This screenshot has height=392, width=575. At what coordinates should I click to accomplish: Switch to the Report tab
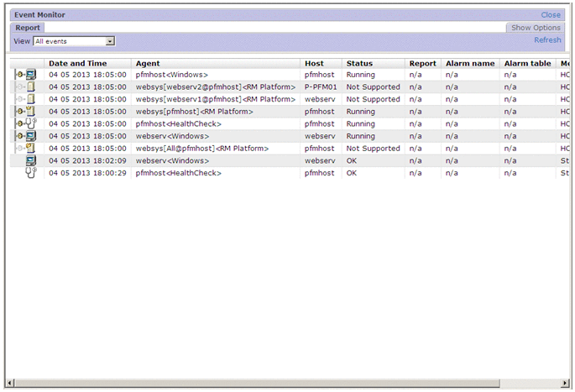pyautogui.click(x=28, y=28)
